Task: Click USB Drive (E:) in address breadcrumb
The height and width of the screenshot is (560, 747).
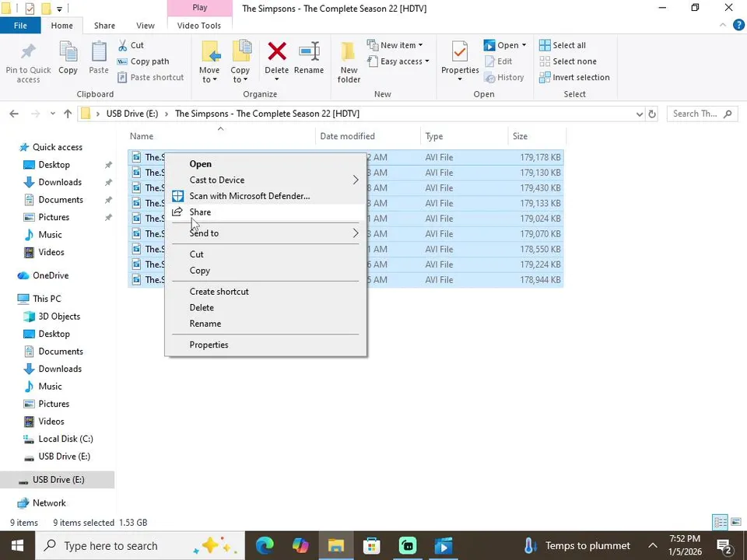Action: (132, 114)
